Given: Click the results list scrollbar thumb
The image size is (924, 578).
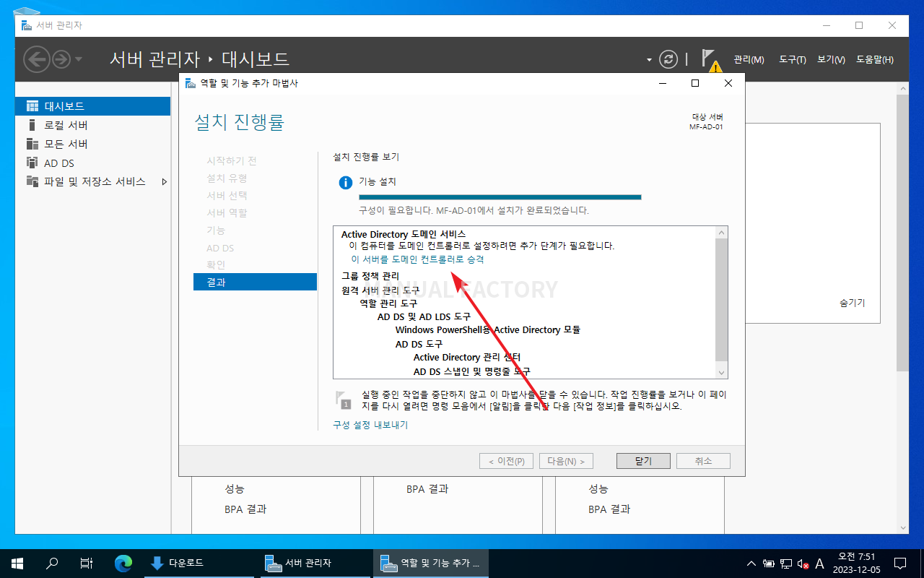Looking at the screenshot, I should pyautogui.click(x=721, y=299).
